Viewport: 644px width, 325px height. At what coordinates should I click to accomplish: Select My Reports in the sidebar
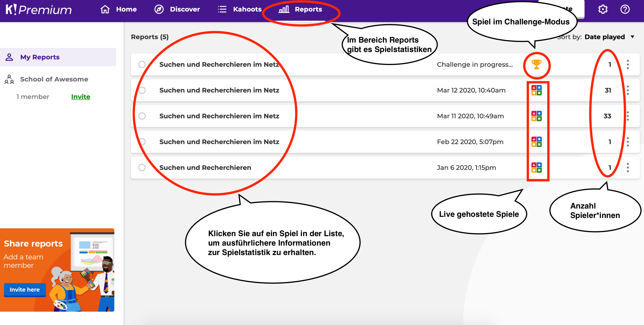tap(58, 57)
